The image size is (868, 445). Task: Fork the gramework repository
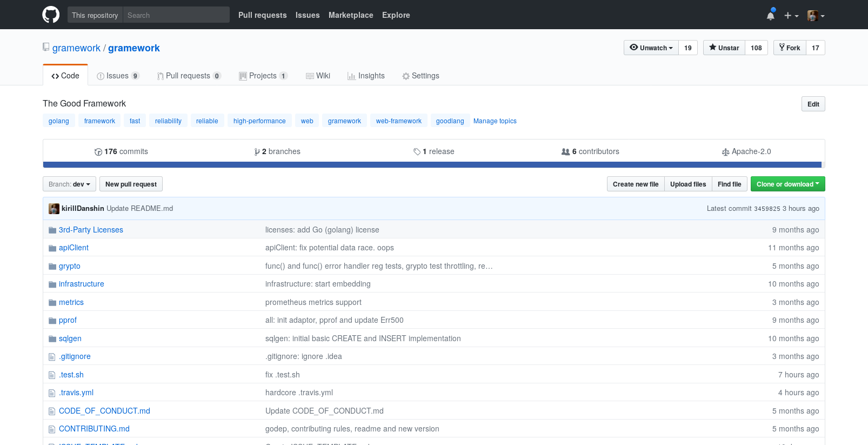click(x=790, y=48)
